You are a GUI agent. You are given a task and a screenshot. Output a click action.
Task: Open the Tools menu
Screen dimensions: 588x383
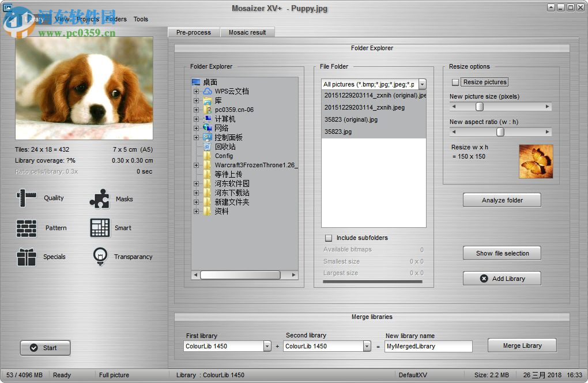pyautogui.click(x=141, y=18)
